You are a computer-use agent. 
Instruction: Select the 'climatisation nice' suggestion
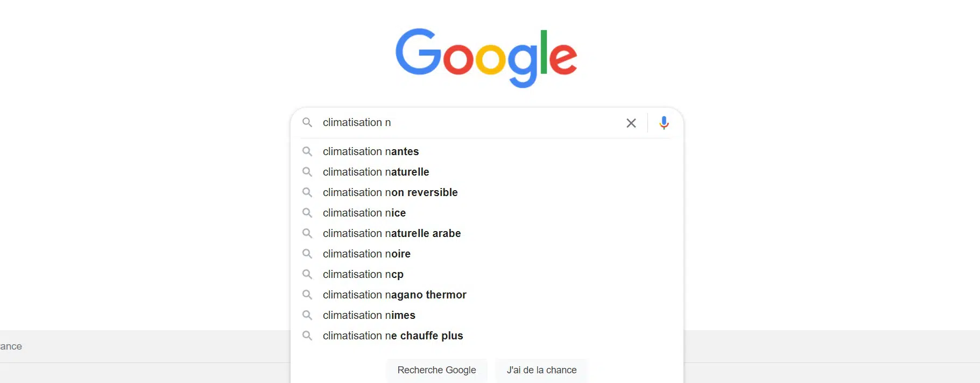pyautogui.click(x=364, y=213)
